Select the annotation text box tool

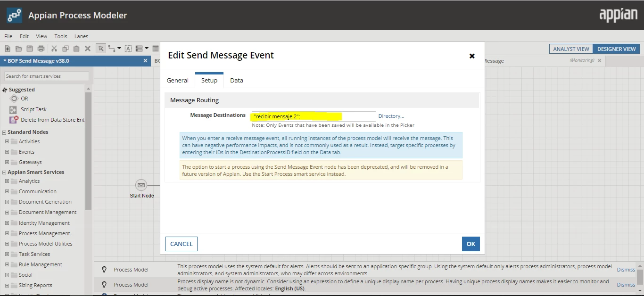point(128,49)
